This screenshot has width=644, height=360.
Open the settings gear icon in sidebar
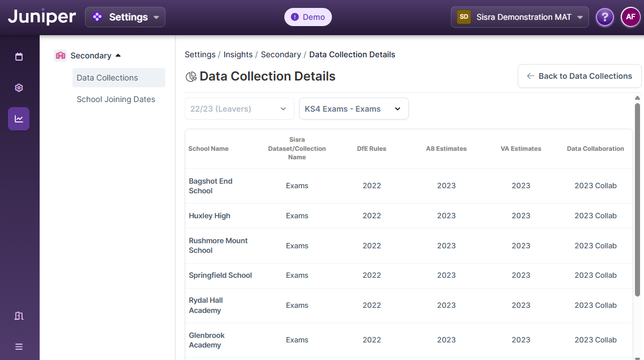pos(19,88)
